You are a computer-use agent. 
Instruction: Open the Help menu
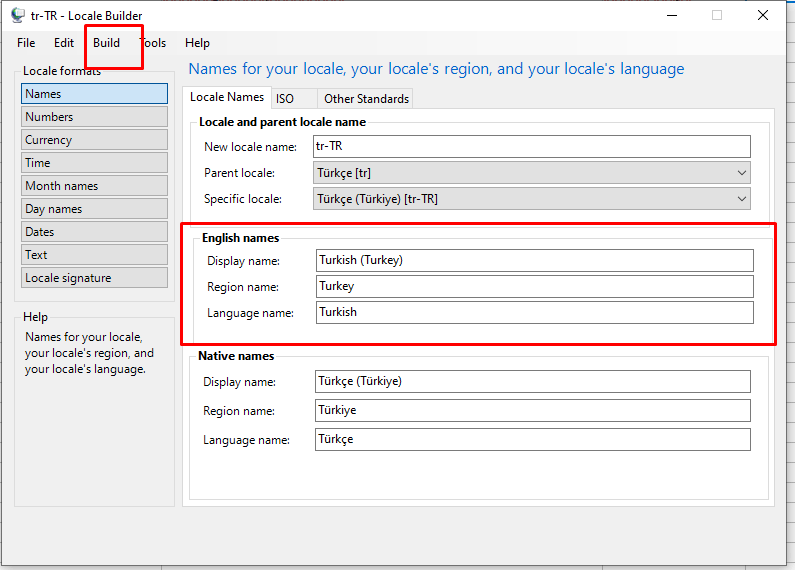[x=197, y=43]
